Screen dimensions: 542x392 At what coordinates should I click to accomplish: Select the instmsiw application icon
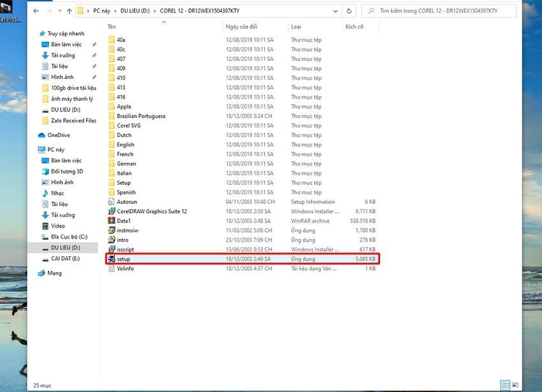(112, 230)
